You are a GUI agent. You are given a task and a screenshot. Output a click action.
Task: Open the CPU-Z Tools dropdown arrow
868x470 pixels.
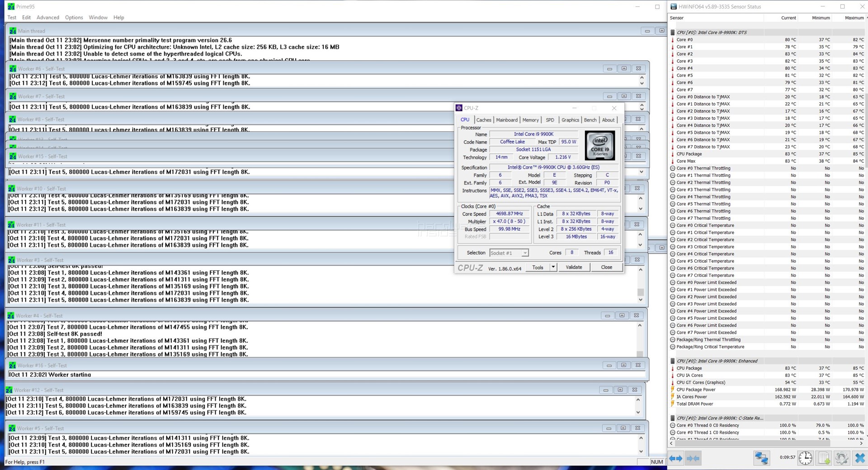(552, 267)
